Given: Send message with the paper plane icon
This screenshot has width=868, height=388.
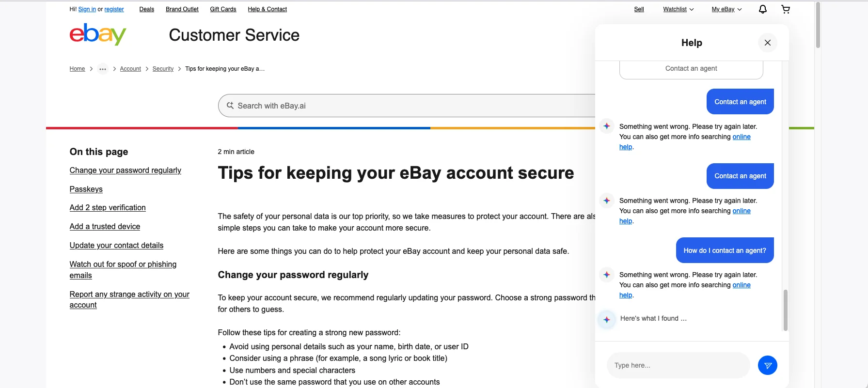Looking at the screenshot, I should tap(768, 365).
